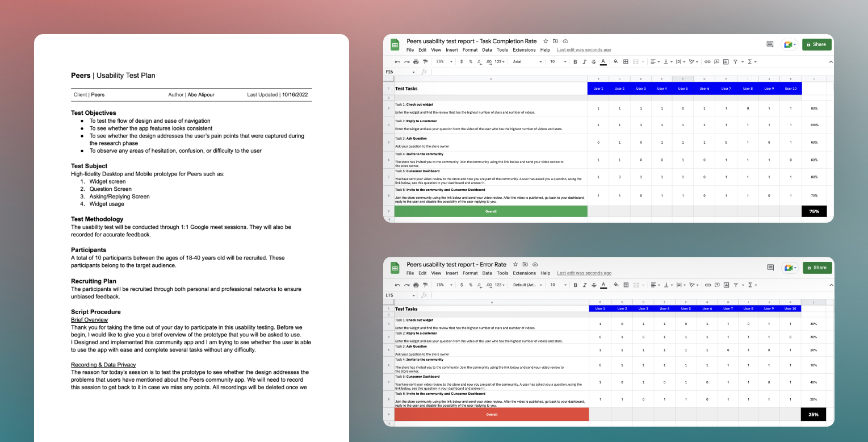Select Overall 75% cell in Task Completion Rate
The width and height of the screenshot is (868, 442).
point(814,211)
